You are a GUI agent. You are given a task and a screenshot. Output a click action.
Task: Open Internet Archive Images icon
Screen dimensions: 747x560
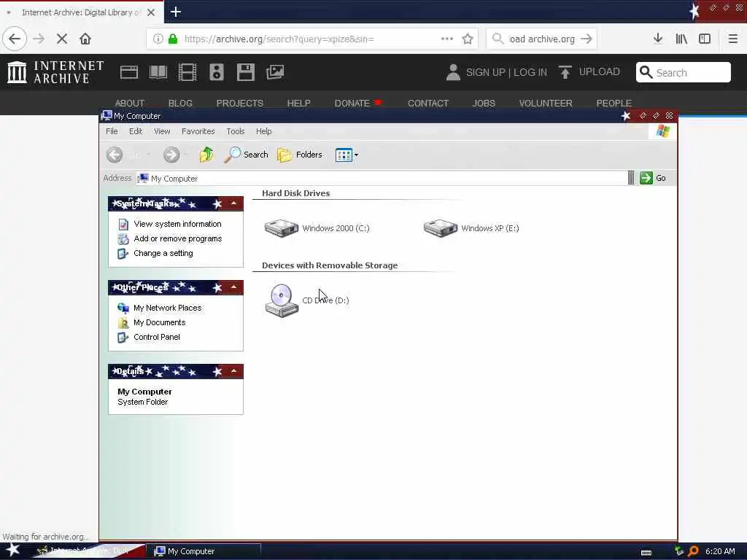[275, 72]
